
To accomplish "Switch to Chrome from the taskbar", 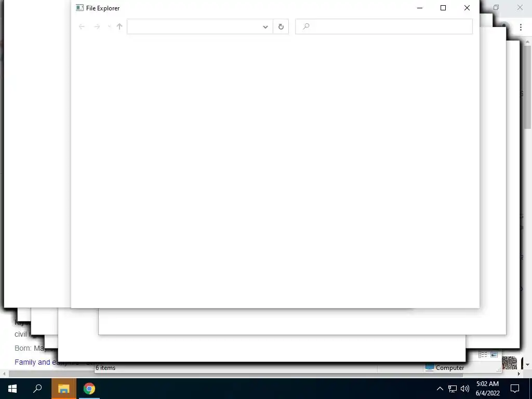I will pyautogui.click(x=89, y=389).
